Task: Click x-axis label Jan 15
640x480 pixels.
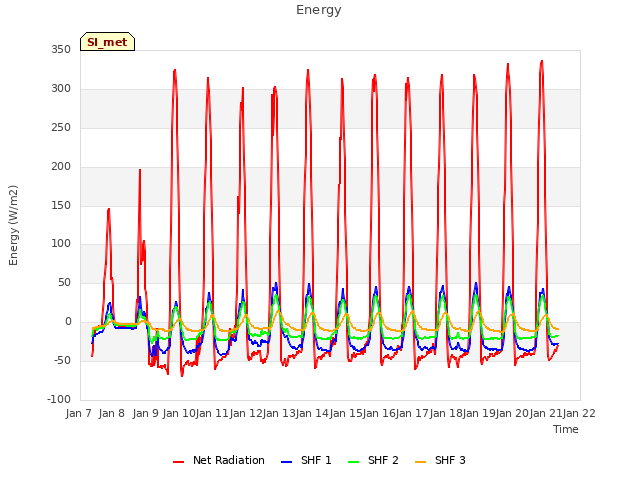Action: pyautogui.click(x=346, y=413)
